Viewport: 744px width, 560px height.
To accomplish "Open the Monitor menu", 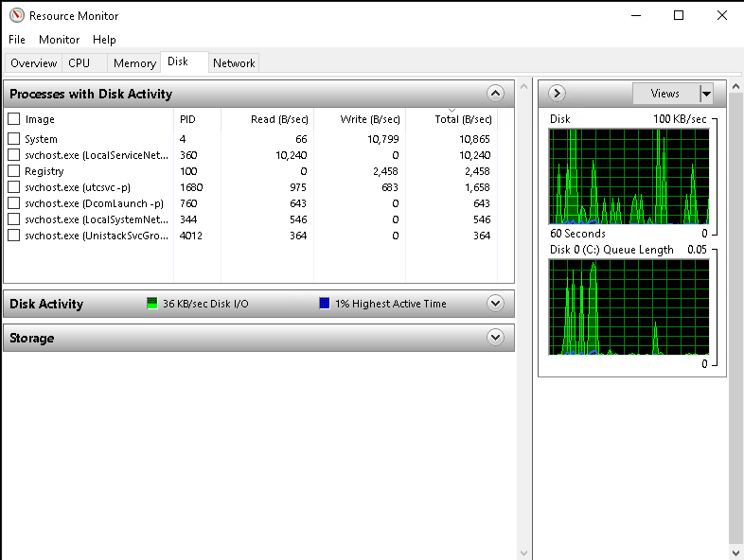I will (60, 40).
